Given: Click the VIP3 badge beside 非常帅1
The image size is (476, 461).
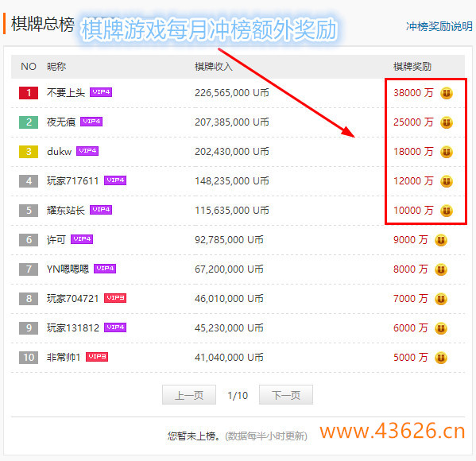Looking at the screenshot, I should [97, 357].
